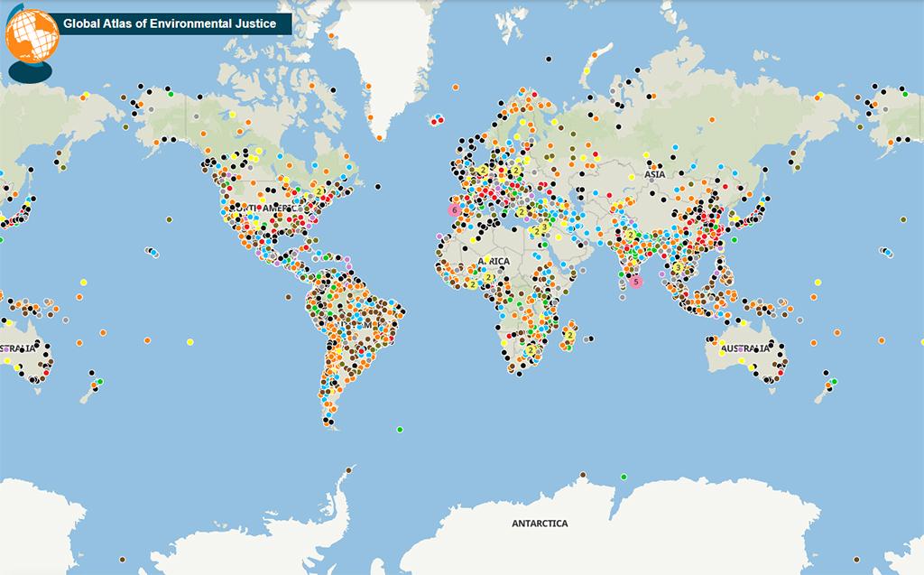Click the yellow 2 cluster on Madagascar
Screen dimensions: 924x575
570,336
